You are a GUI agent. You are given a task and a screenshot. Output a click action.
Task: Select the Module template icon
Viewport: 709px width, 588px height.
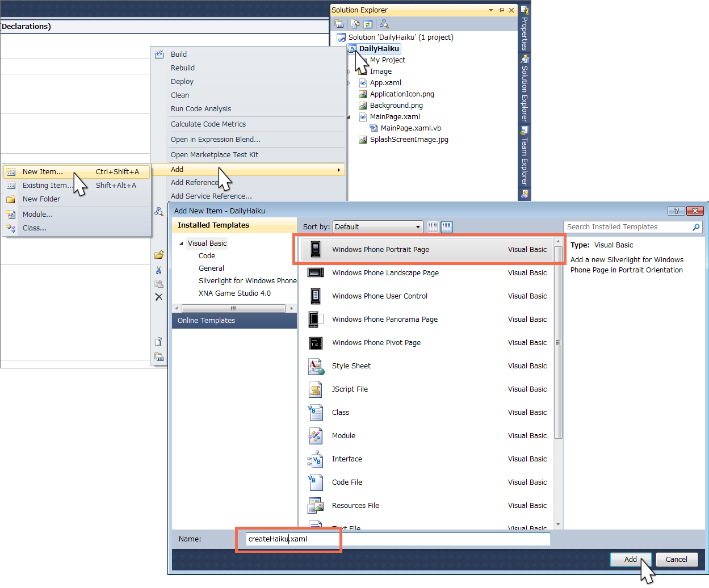point(316,436)
